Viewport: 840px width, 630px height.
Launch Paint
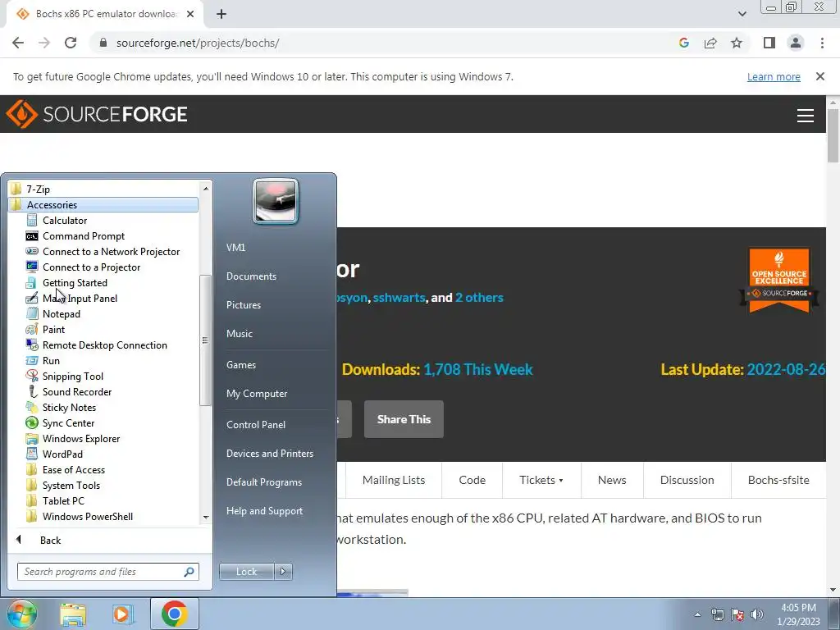53,329
